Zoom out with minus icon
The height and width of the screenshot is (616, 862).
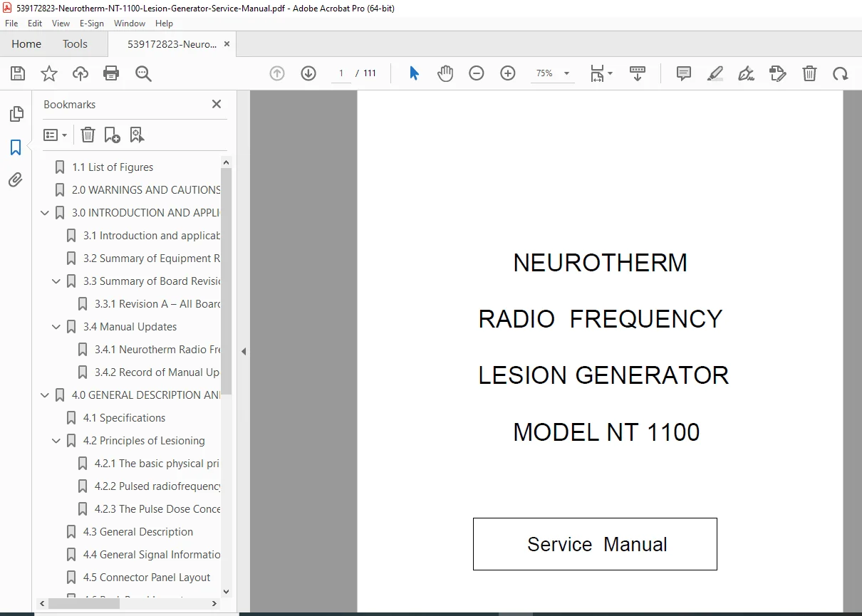coord(477,73)
